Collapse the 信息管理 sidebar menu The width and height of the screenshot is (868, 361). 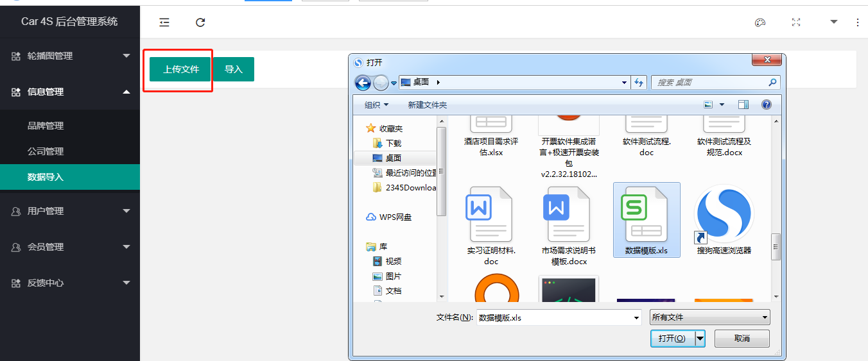(70, 92)
